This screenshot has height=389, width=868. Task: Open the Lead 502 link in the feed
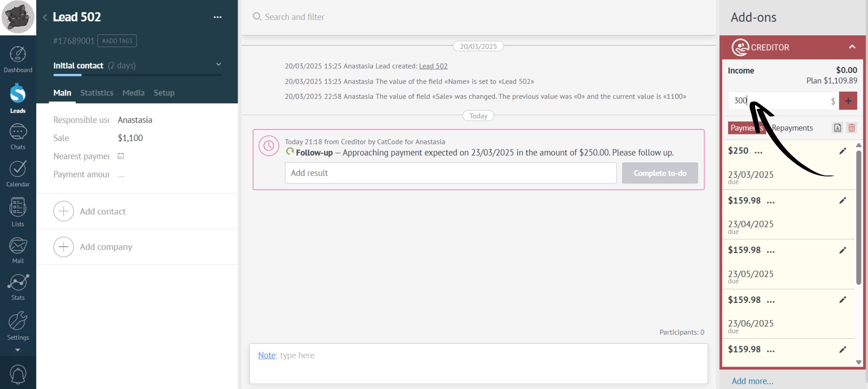(433, 66)
